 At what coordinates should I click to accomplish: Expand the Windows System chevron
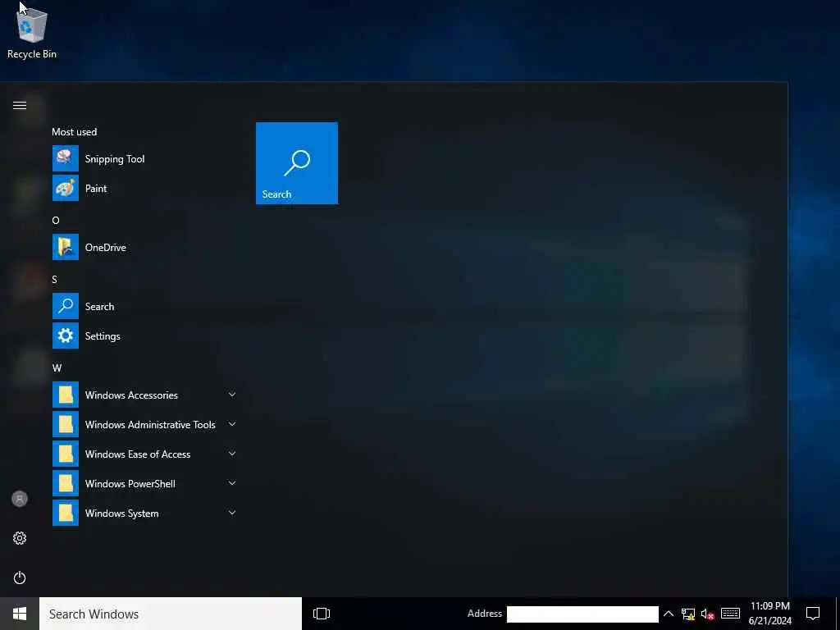pyautogui.click(x=232, y=513)
